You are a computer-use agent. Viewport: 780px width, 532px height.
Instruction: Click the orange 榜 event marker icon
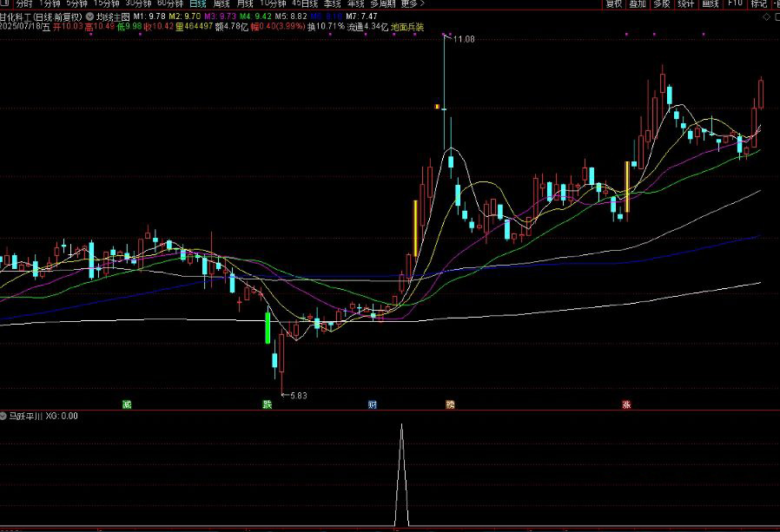pos(450,404)
